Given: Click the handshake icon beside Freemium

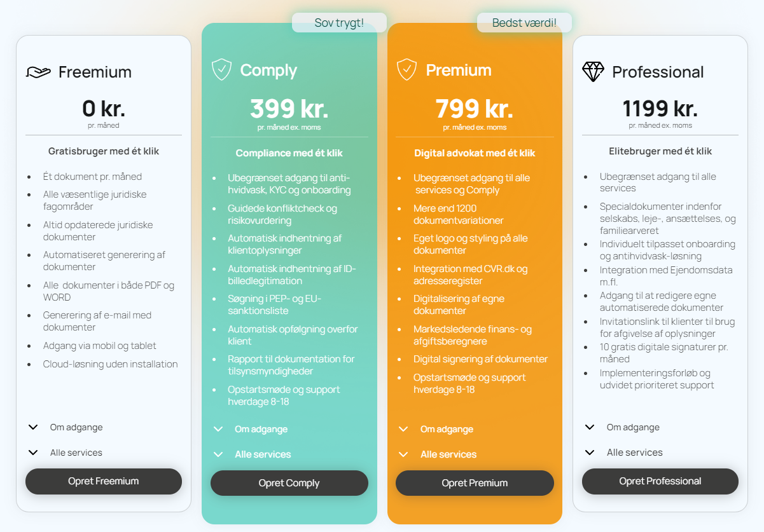Looking at the screenshot, I should [x=38, y=71].
